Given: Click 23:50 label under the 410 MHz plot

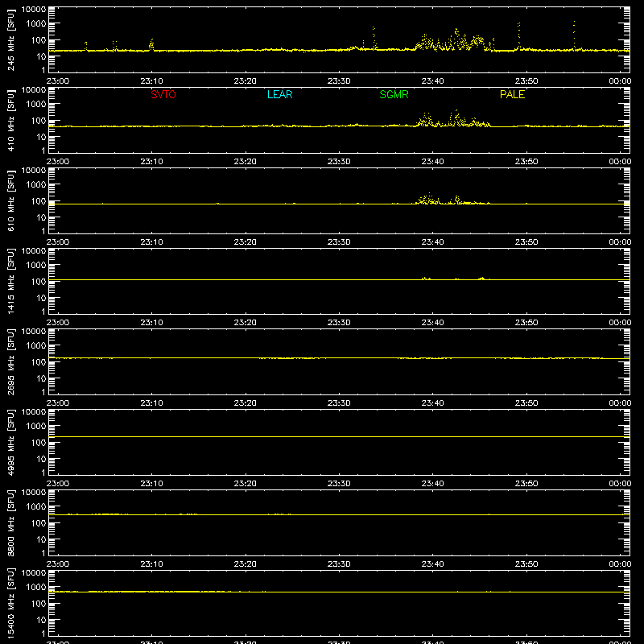Looking at the screenshot, I should click(526, 162).
